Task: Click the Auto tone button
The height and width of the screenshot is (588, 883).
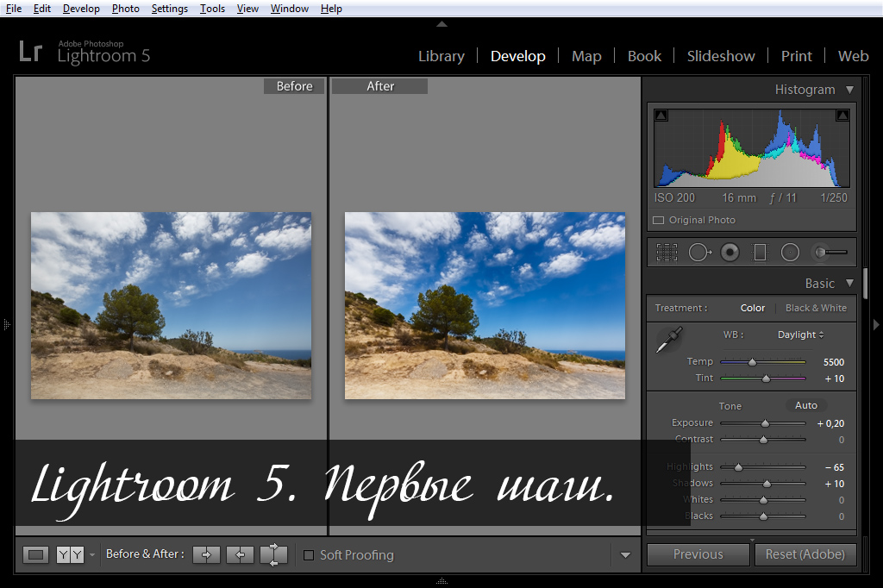Action: point(805,404)
